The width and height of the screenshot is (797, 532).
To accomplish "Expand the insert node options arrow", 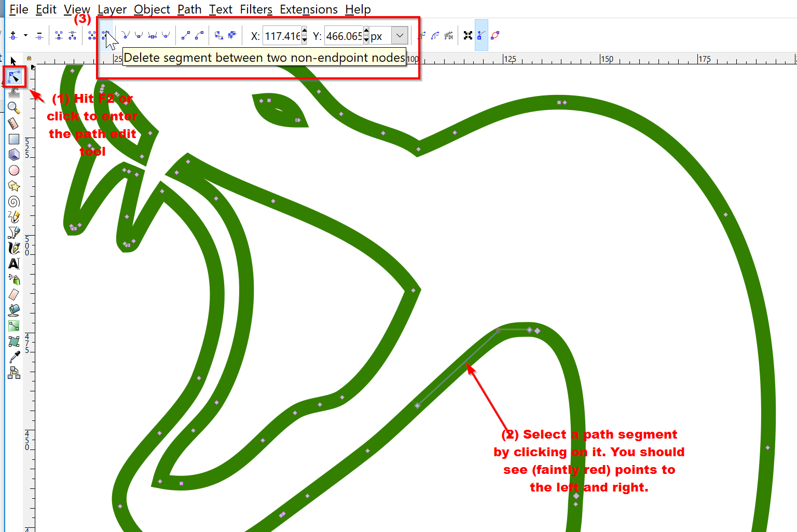I will click(x=25, y=35).
